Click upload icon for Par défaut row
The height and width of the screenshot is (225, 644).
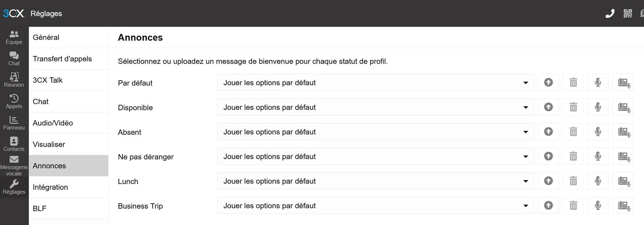(x=548, y=83)
